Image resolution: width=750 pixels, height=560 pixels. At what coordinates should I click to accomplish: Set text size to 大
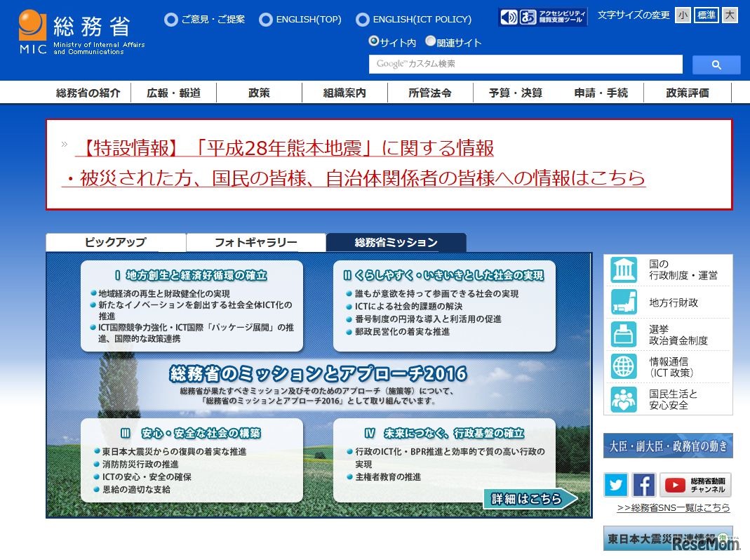tap(730, 15)
